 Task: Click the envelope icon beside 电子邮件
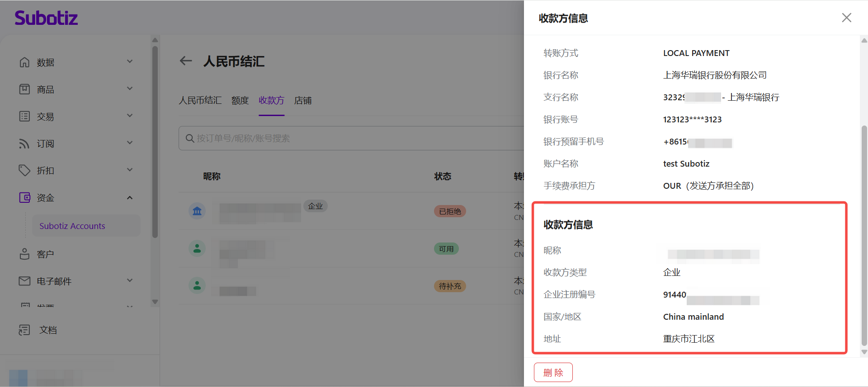pos(24,281)
